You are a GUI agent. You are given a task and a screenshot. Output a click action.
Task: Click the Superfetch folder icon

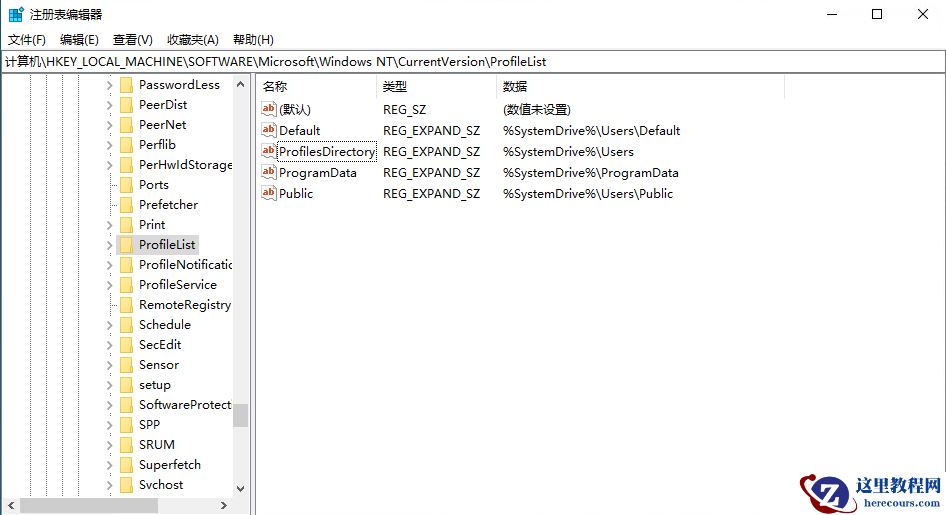126,464
